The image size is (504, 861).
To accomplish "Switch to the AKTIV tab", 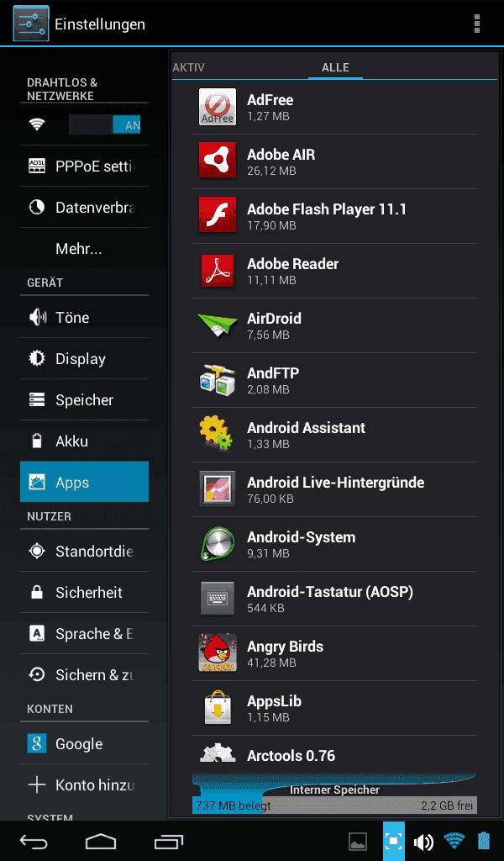I will pos(189,67).
